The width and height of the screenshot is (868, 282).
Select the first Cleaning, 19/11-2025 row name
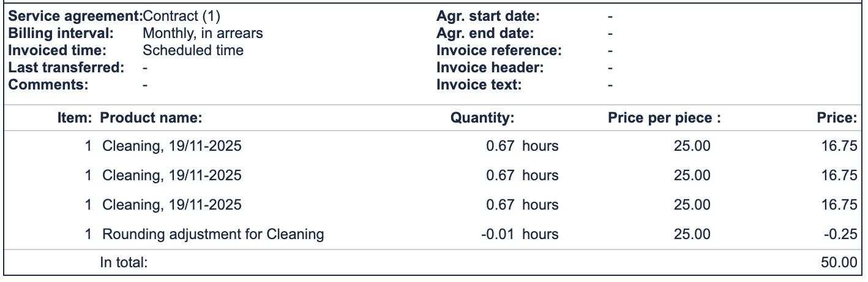(171, 147)
